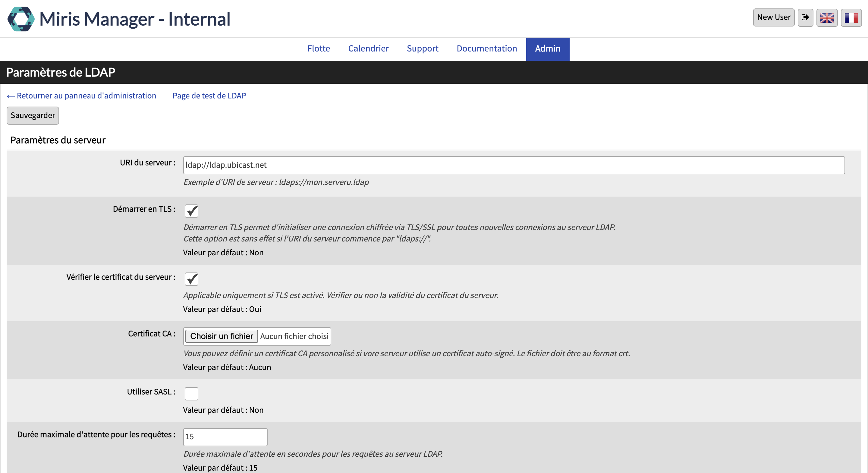Screen dimensions: 868x473
Task: Click 'Valeur par défaut : Oui' text
Action: 222,309
